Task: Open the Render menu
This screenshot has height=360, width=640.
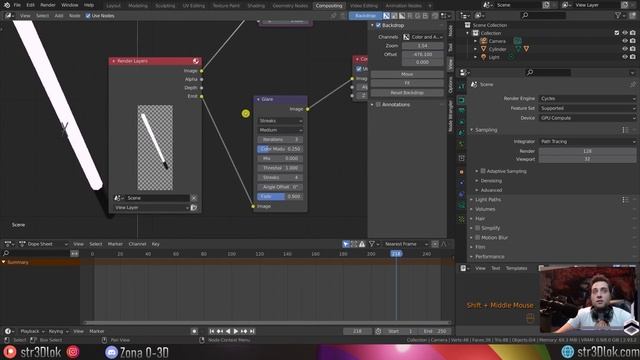Action: point(48,5)
